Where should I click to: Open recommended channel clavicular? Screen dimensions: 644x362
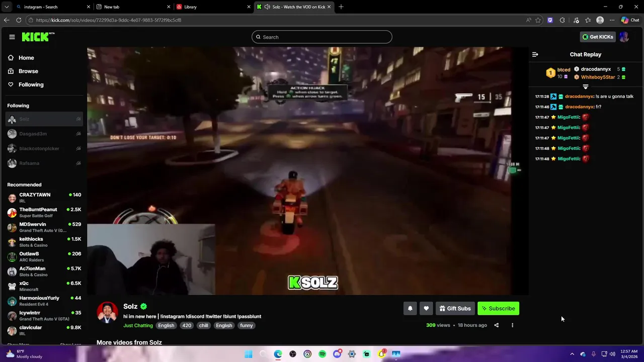coord(44,330)
